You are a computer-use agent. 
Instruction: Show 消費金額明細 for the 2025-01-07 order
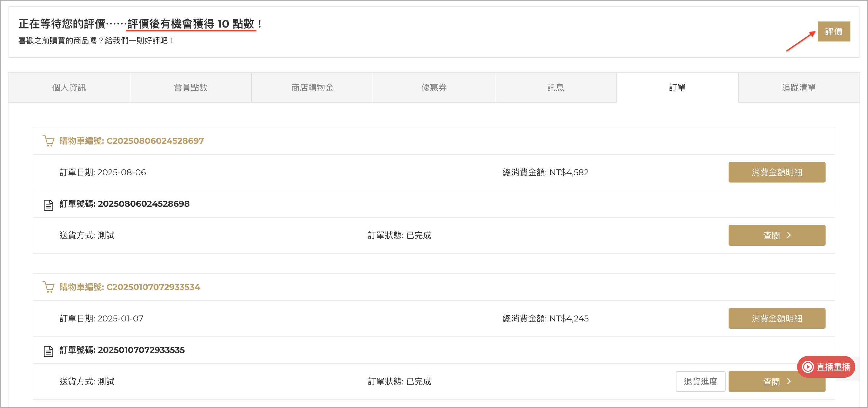pyautogui.click(x=777, y=318)
